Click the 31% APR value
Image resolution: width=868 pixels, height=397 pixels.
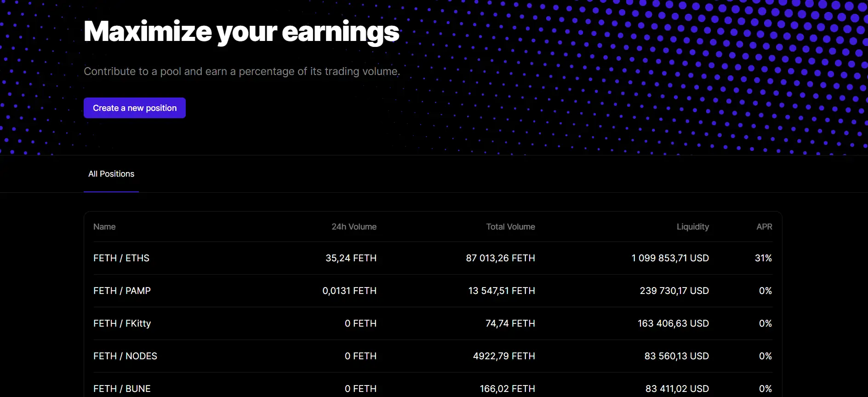(x=763, y=258)
